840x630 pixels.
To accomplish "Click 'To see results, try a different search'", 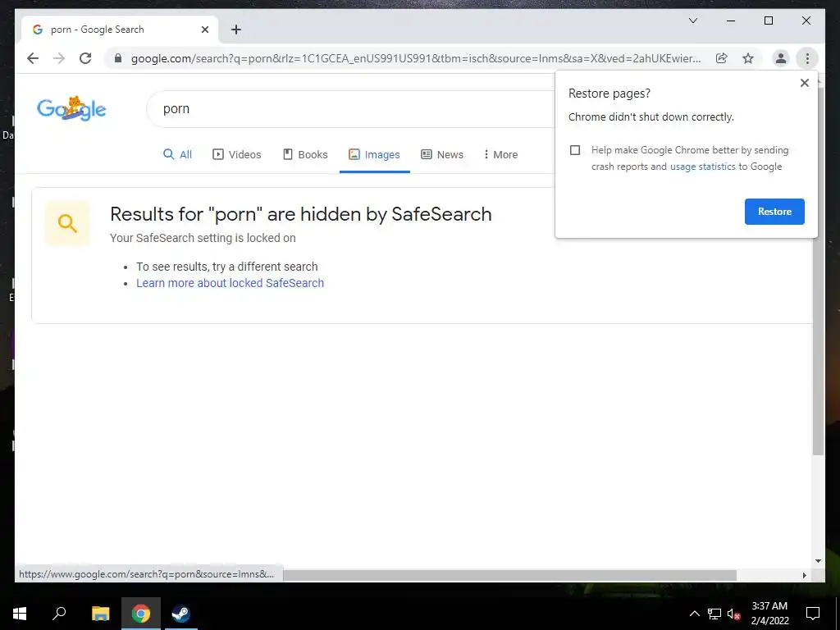I will [x=226, y=267].
